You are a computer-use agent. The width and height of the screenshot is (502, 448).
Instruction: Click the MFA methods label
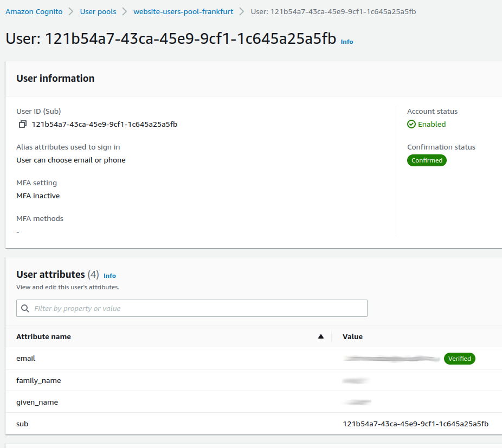[x=40, y=218]
